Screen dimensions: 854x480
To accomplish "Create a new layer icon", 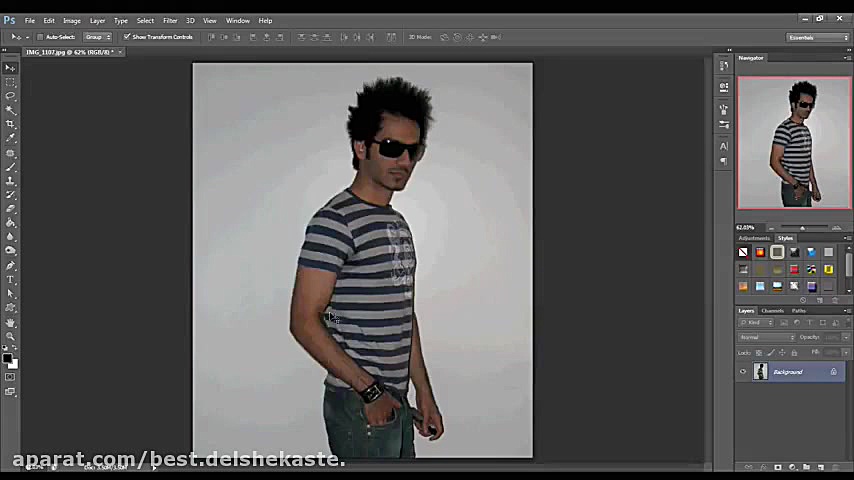I will pyautogui.click(x=821, y=467).
